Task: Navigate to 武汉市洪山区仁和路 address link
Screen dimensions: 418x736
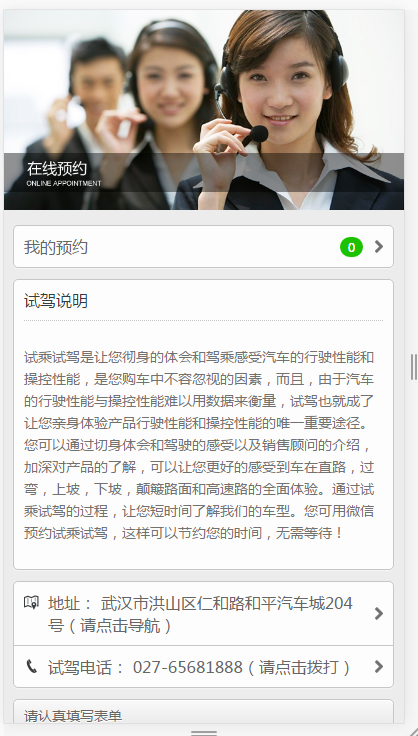Action: (x=203, y=613)
